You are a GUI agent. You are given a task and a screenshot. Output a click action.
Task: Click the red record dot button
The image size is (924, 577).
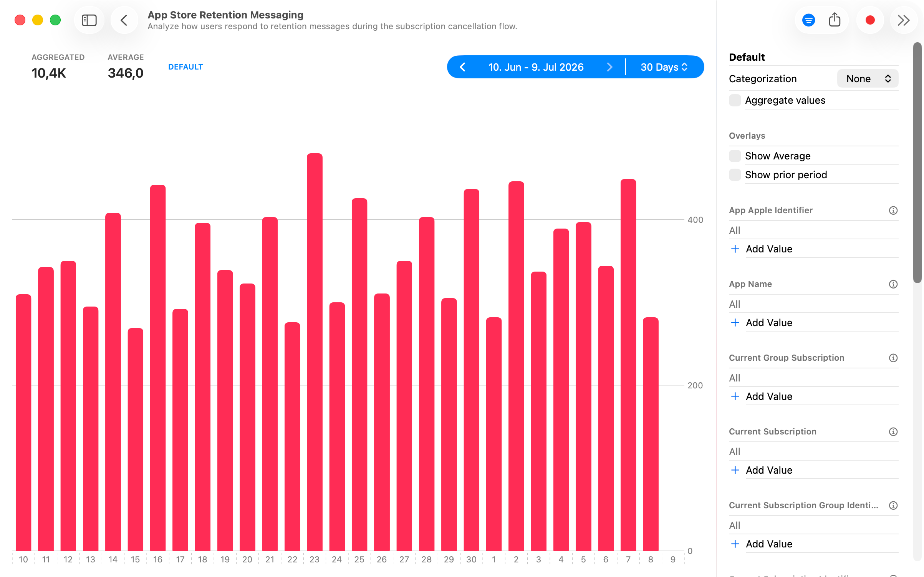(870, 20)
